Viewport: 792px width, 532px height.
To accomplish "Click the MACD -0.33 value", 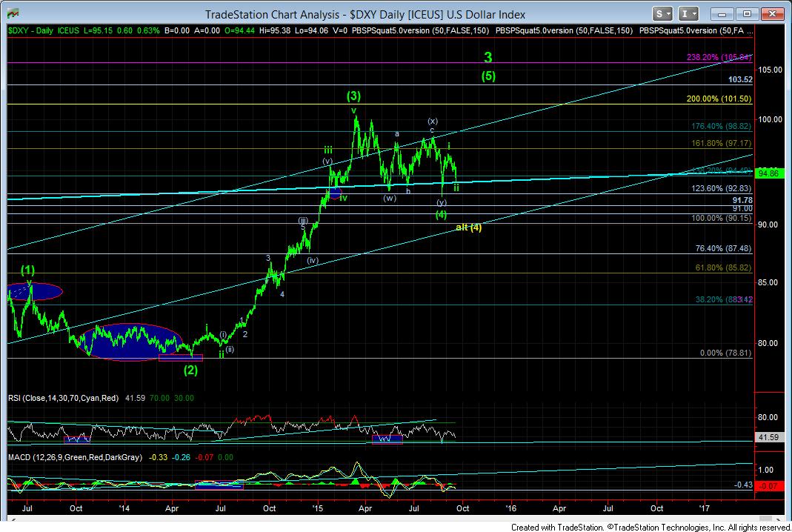I will (x=159, y=457).
